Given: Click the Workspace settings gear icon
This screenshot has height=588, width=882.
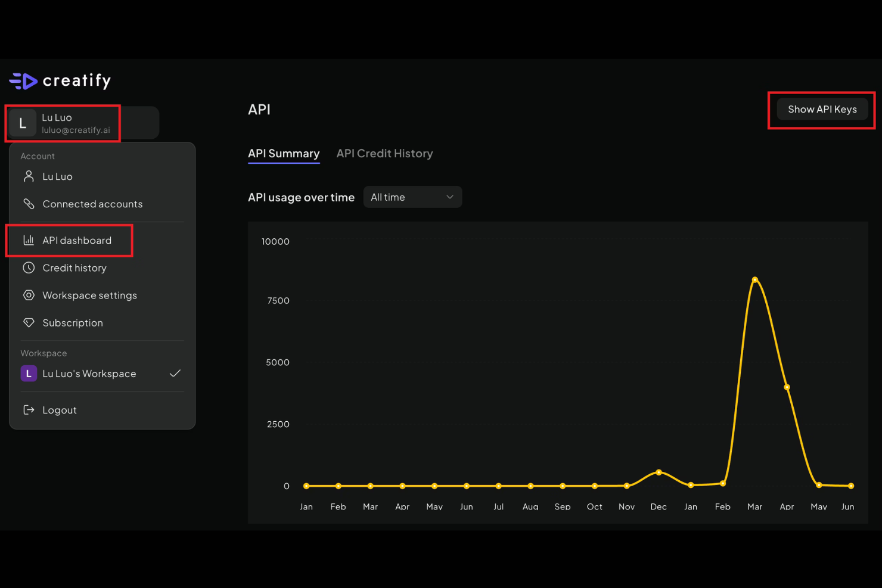Looking at the screenshot, I should [x=29, y=295].
